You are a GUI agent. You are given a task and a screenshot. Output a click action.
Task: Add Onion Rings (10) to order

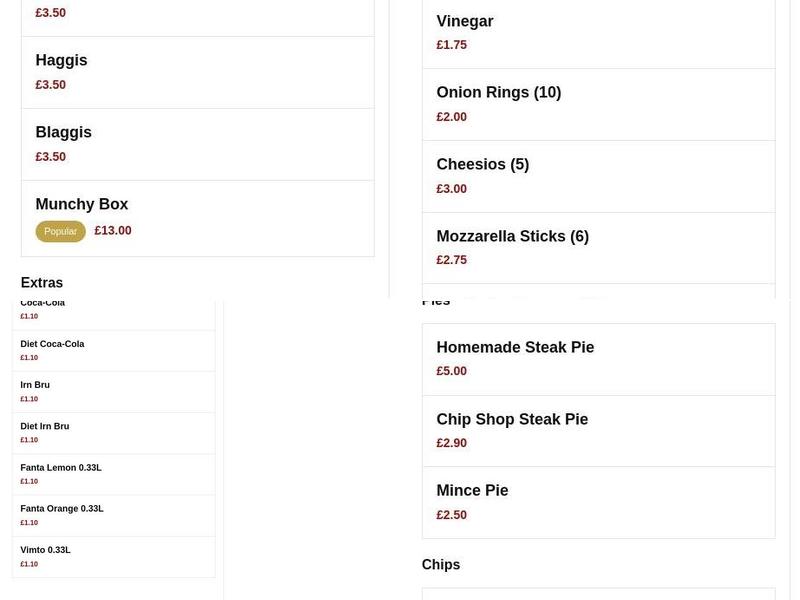tap(499, 92)
